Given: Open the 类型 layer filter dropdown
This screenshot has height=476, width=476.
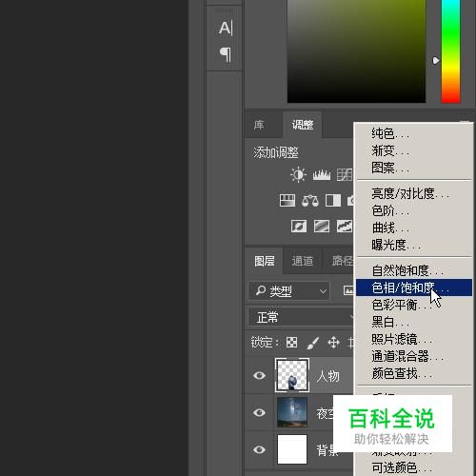Looking at the screenshot, I should click(289, 290).
